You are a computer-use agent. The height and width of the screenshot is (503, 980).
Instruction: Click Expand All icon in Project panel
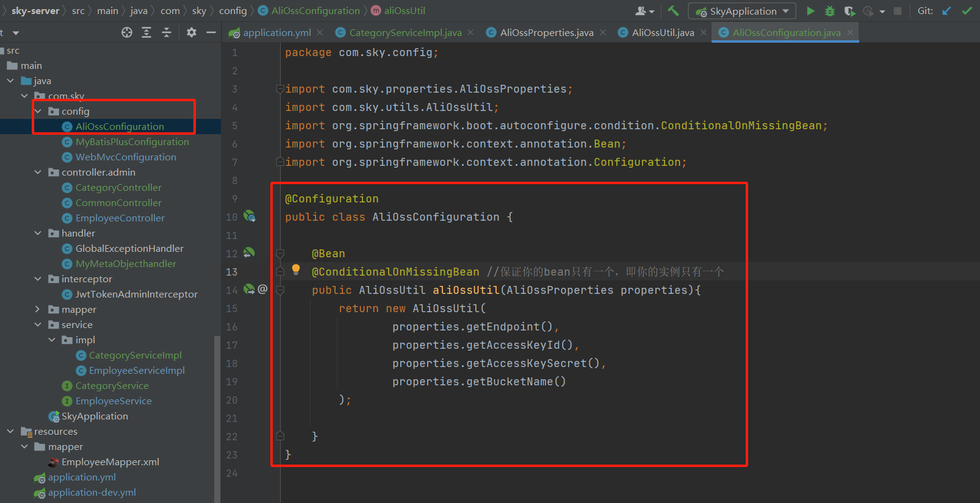(146, 32)
